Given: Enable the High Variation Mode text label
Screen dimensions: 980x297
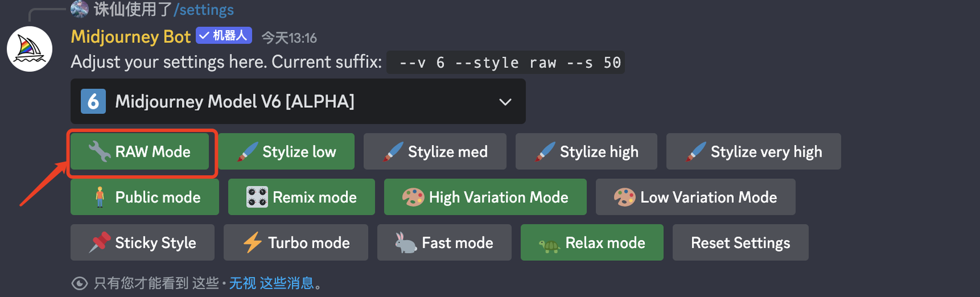Looking at the screenshot, I should 499,197.
